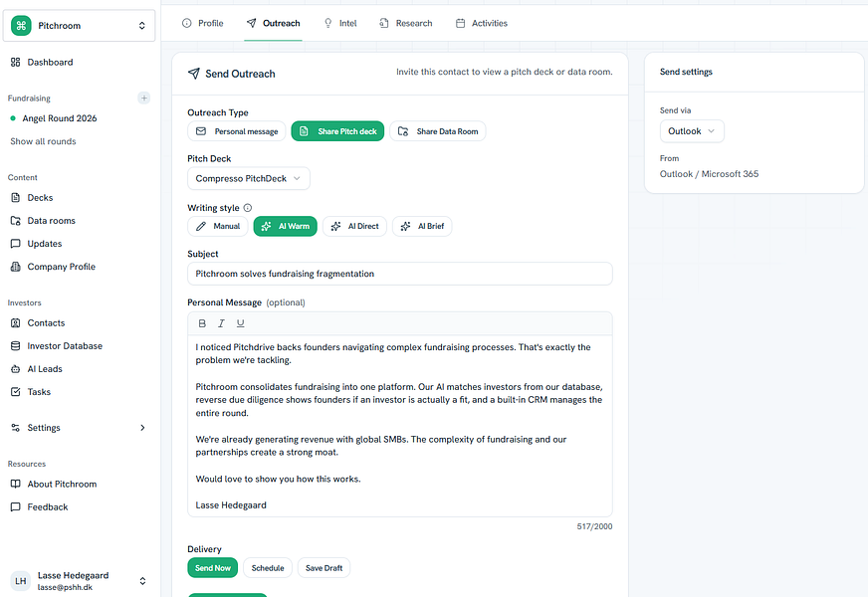Choose AI Direct writing style

coord(354,226)
